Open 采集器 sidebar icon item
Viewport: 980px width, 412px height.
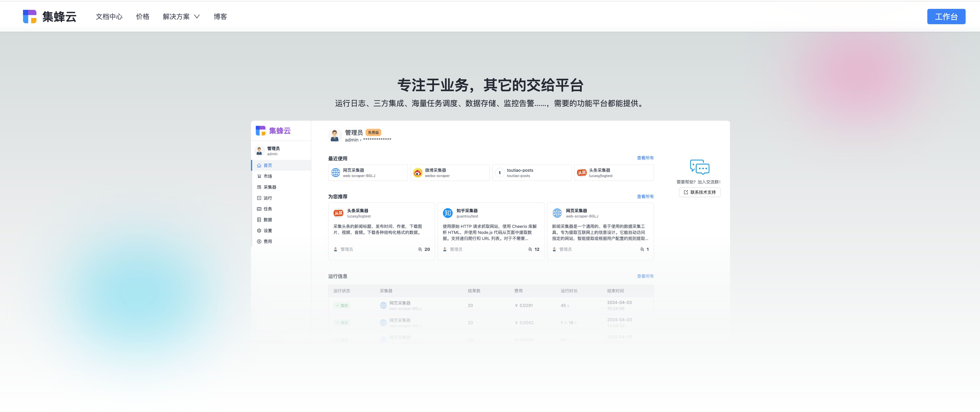(x=259, y=187)
